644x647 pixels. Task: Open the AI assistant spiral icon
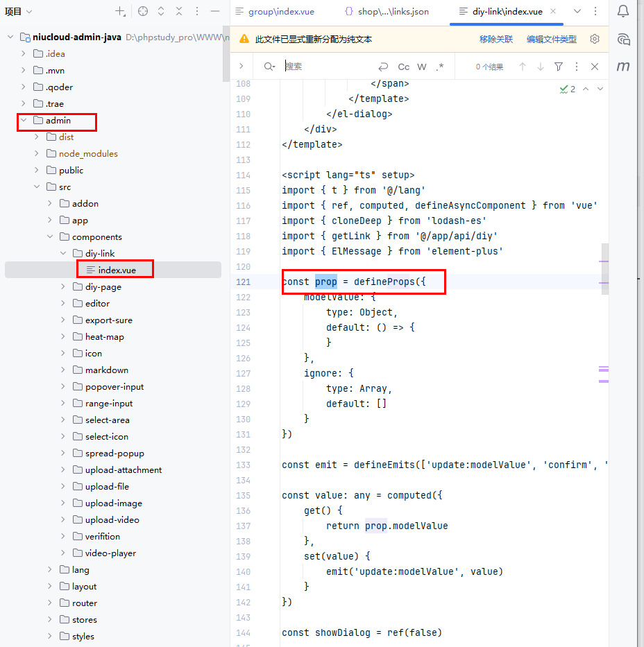coord(623,39)
